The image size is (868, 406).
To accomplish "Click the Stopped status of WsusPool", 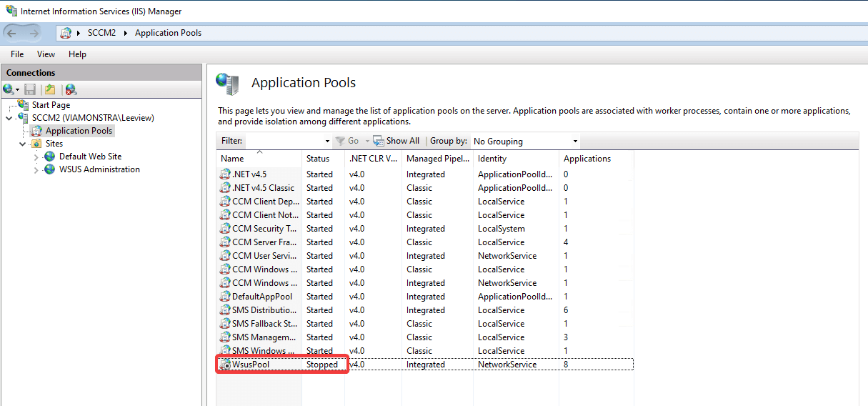I will tap(322, 365).
